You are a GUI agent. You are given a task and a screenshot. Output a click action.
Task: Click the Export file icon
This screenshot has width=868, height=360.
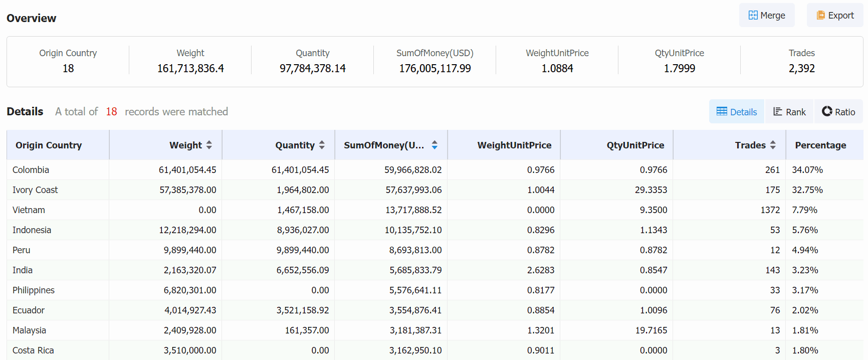coord(821,15)
